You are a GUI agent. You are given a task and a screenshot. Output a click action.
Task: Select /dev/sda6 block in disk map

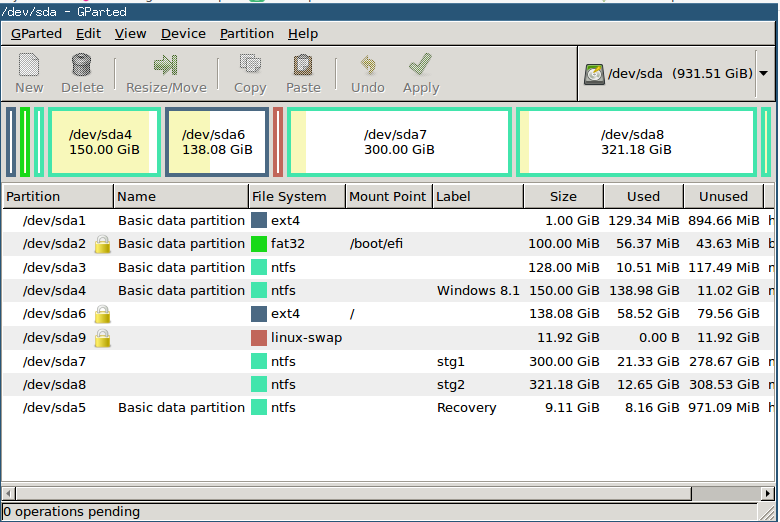coord(217,142)
